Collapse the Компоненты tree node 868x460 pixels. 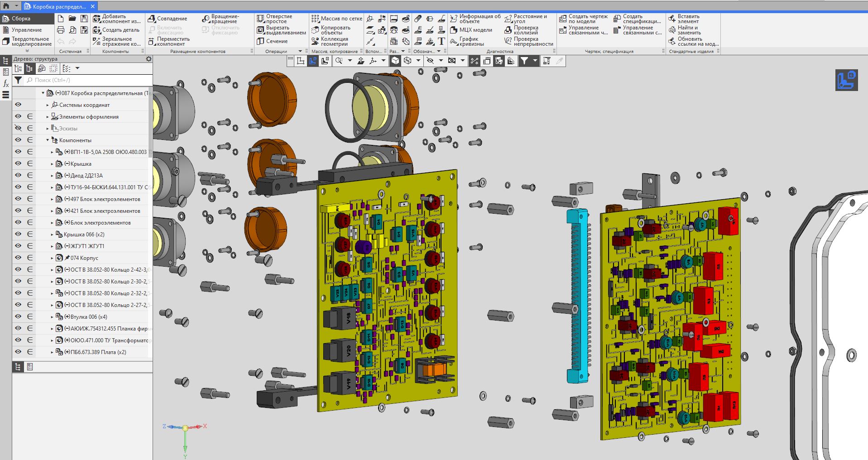[48, 140]
